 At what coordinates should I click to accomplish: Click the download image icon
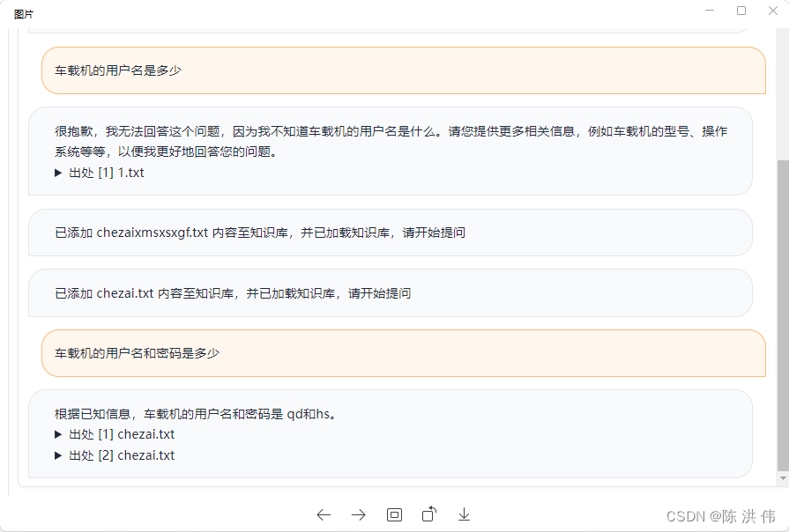point(464,514)
